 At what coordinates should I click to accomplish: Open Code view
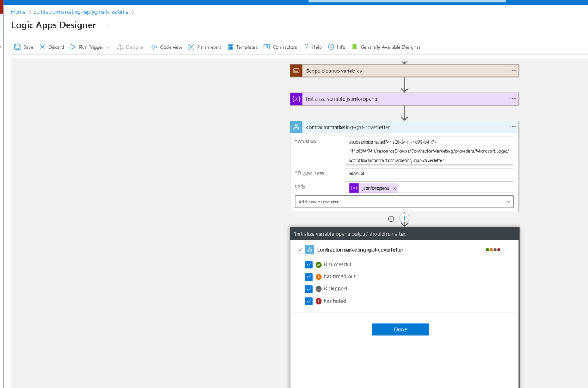[167, 47]
